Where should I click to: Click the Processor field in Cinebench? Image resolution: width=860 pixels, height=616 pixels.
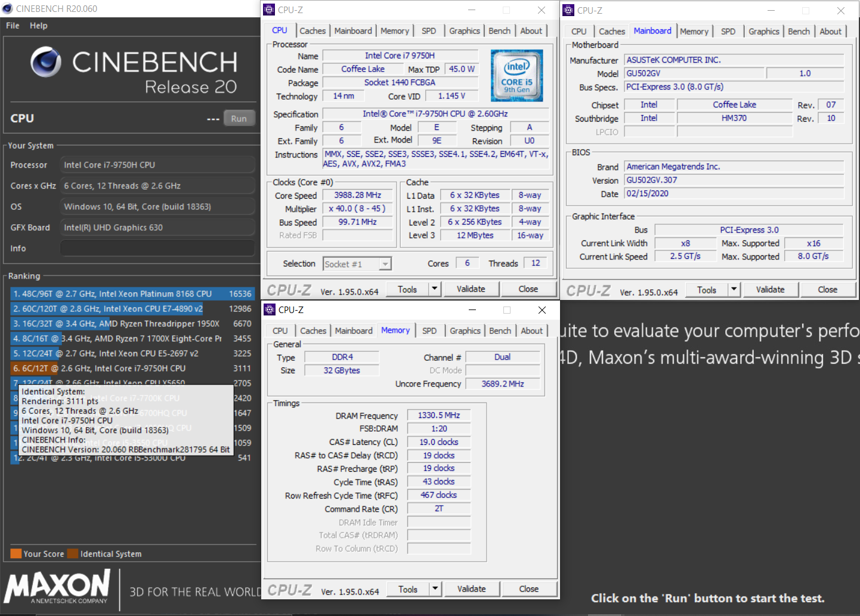(158, 165)
